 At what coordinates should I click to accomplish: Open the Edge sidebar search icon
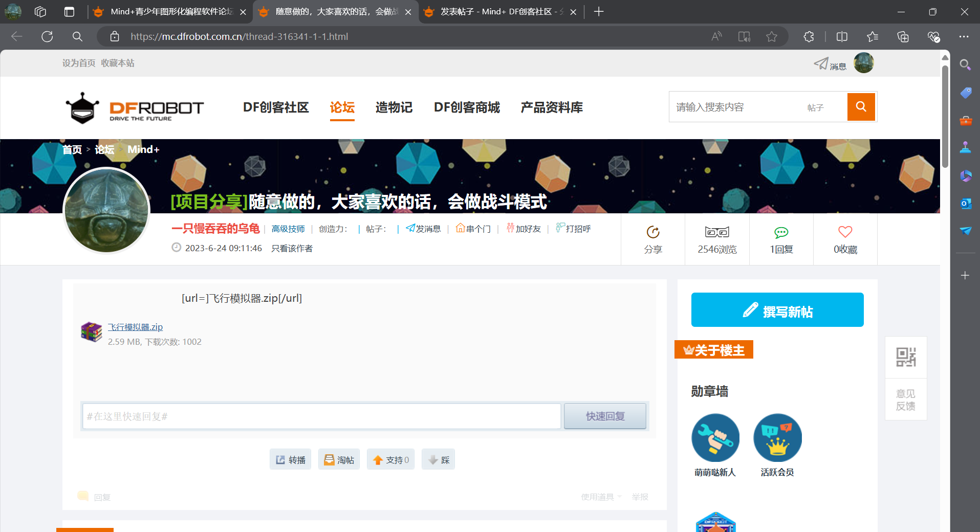click(x=965, y=64)
